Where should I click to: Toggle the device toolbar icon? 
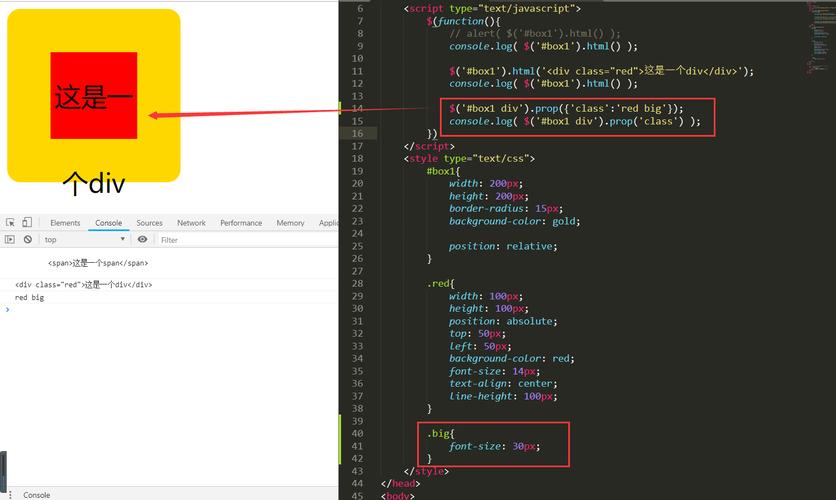click(x=27, y=223)
